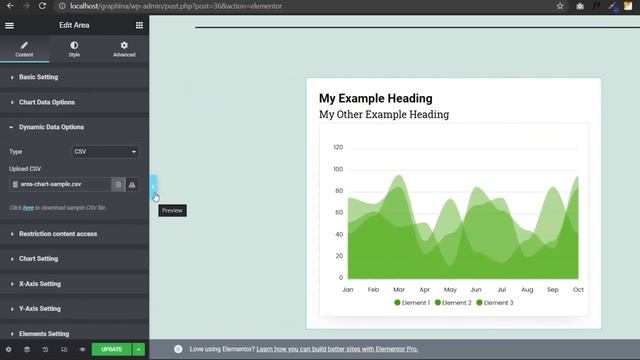Collapse the Dynamic Data Options section

[x=74, y=127]
